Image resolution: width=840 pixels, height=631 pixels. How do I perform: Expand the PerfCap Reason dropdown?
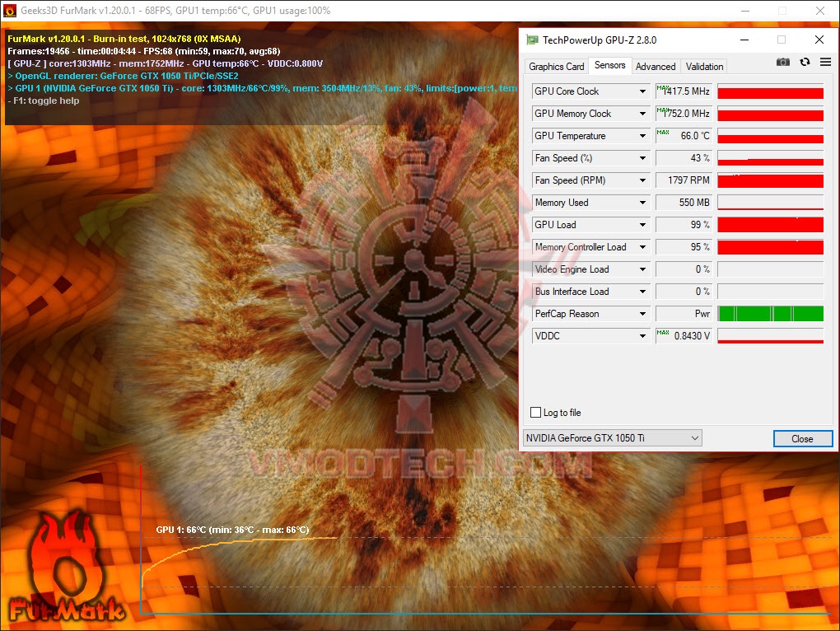click(642, 314)
